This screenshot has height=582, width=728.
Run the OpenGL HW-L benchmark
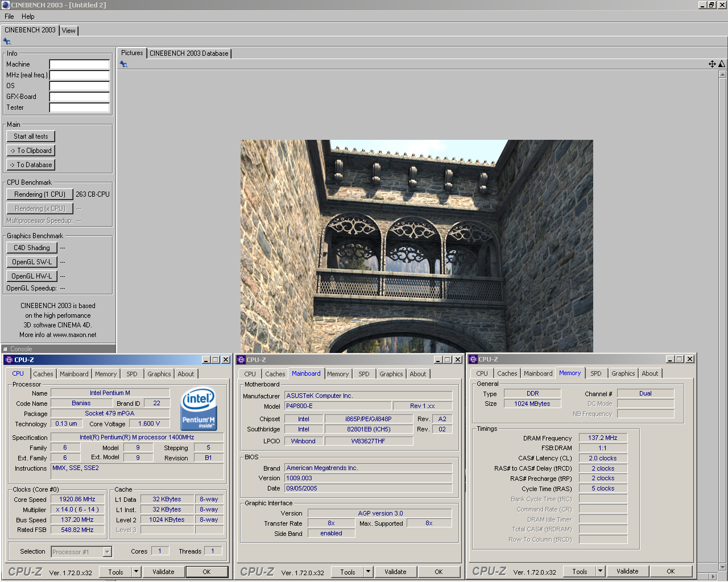32,276
